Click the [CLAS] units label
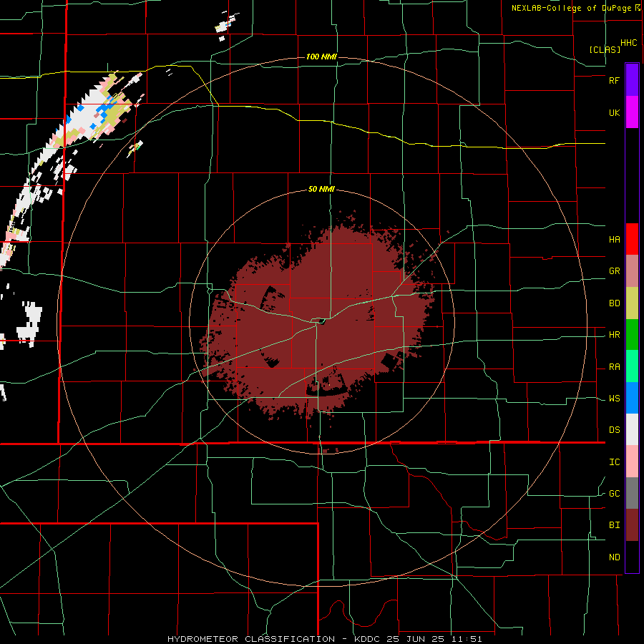644x644 pixels. (x=605, y=49)
